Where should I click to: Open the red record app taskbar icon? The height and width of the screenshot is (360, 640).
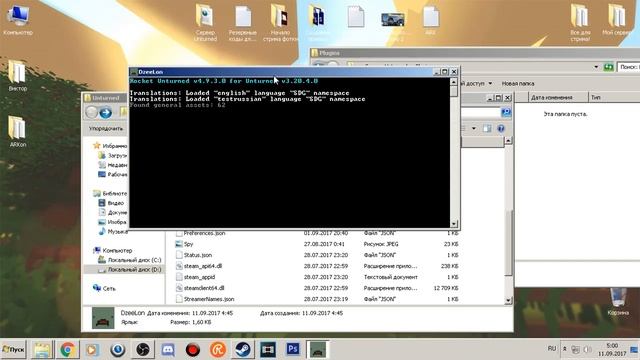193,350
